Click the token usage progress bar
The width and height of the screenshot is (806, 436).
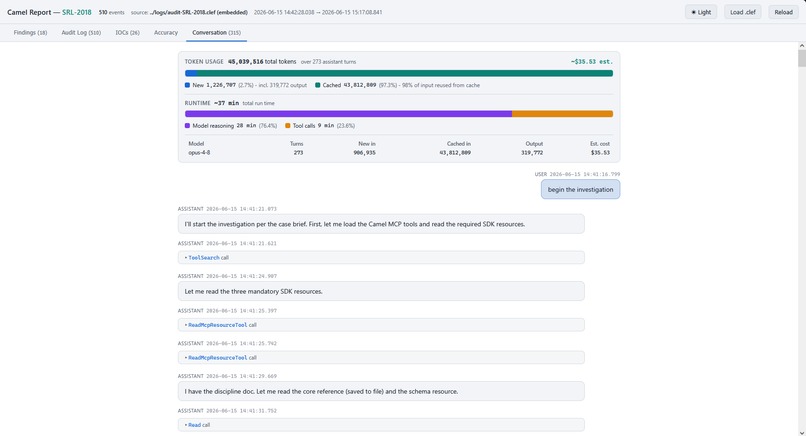[x=399, y=74]
